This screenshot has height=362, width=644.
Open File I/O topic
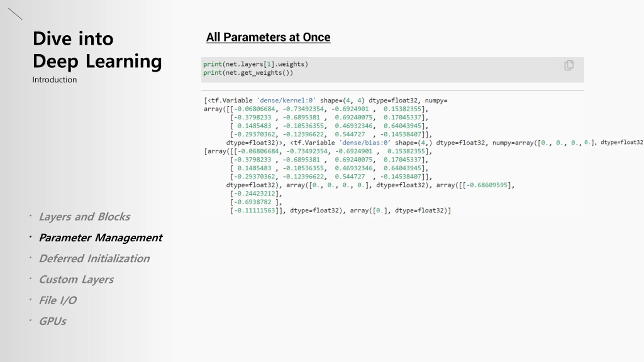pyautogui.click(x=58, y=300)
